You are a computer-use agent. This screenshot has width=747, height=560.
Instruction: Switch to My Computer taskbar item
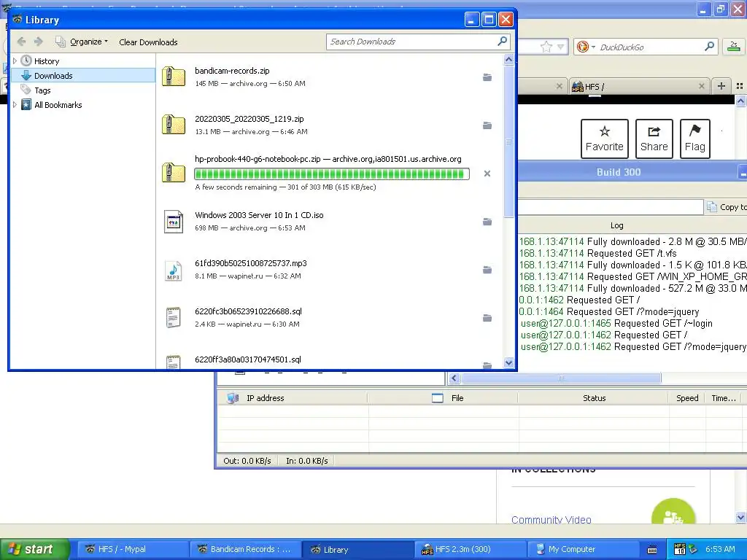tap(581, 549)
